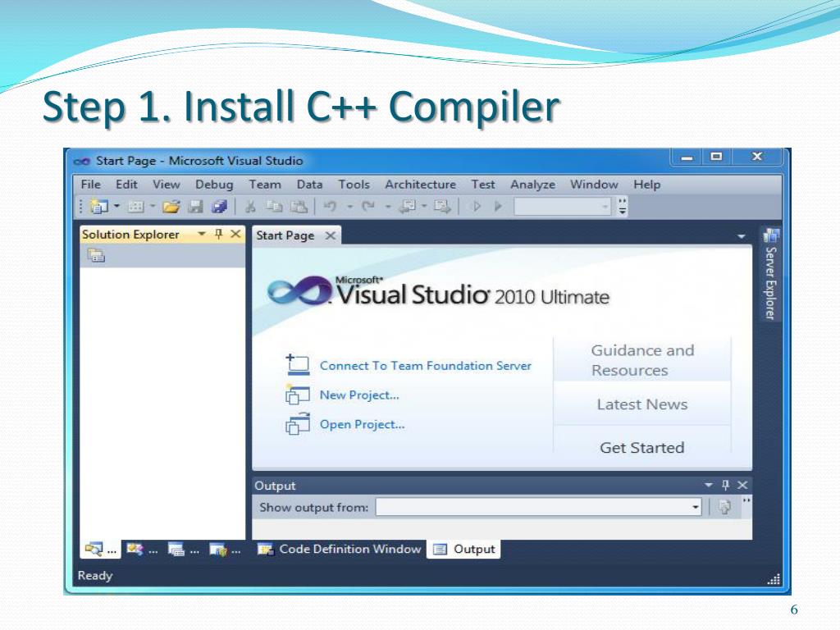Click the icon beside Open Project...
This screenshot has width=840, height=630.
click(297, 424)
